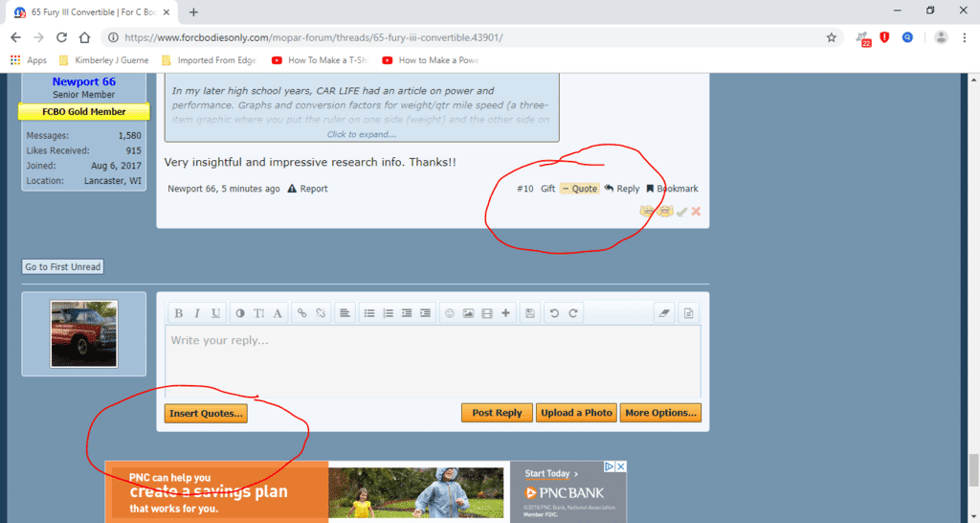This screenshot has height=523, width=980.
Task: Toggle underline formatting in the editor
Action: click(216, 313)
